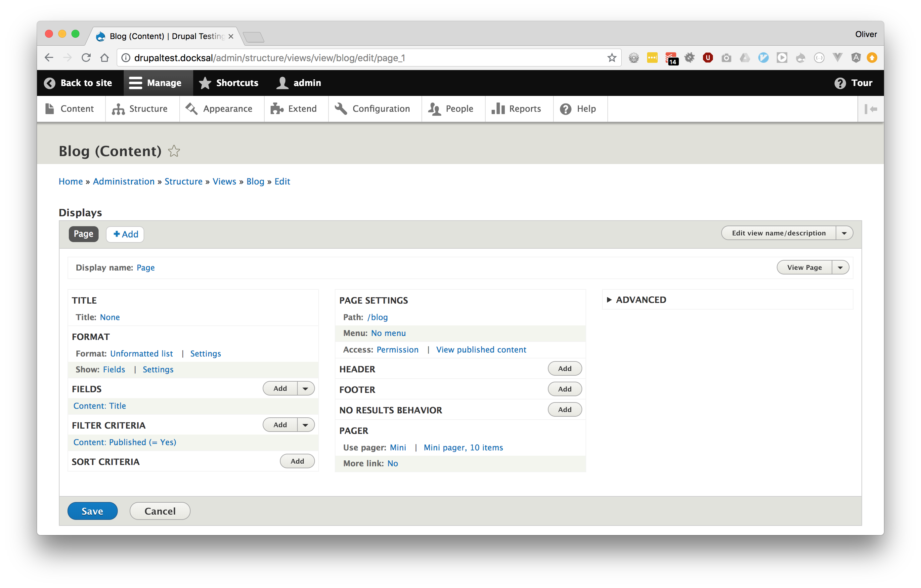
Task: Select the Page display tab
Action: point(83,234)
